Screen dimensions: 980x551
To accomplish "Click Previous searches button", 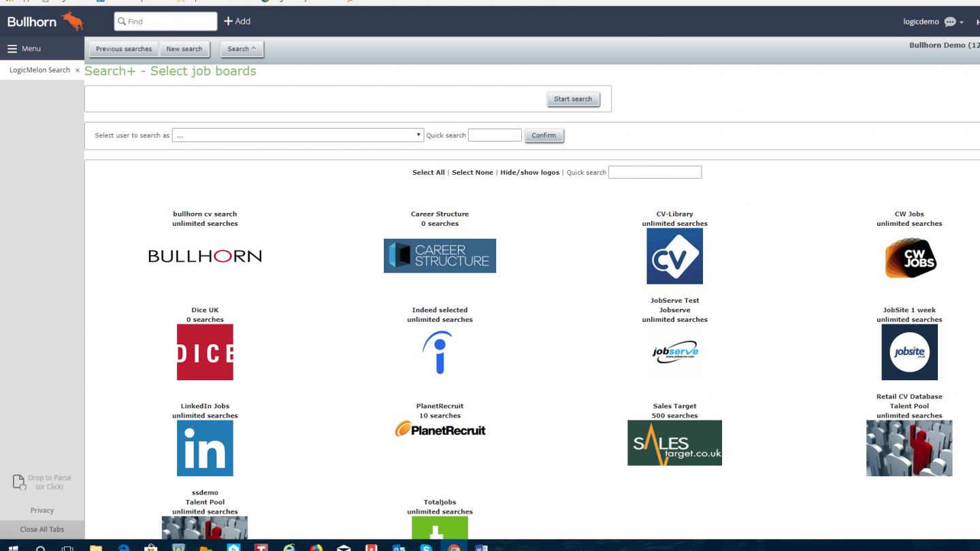I will [x=124, y=49].
